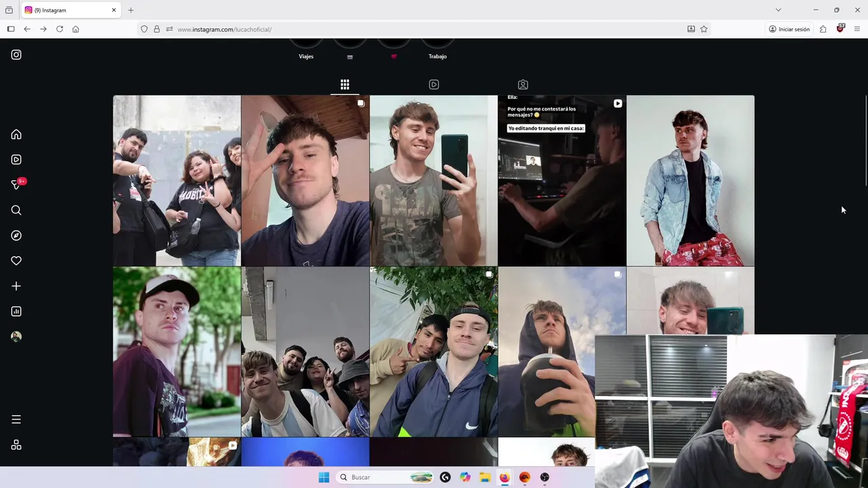This screenshot has height=488, width=868.
Task: Open group selfie under concrete ceiling post
Action: coord(305,352)
